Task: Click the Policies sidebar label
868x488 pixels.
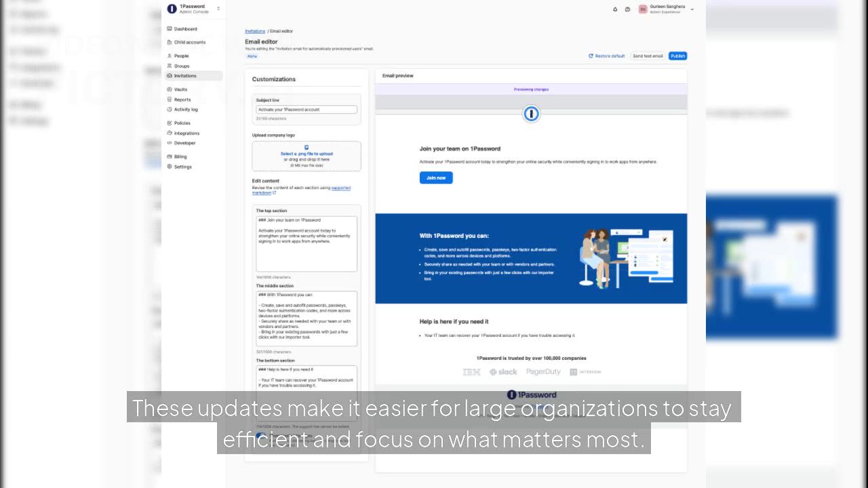Action: 182,123
